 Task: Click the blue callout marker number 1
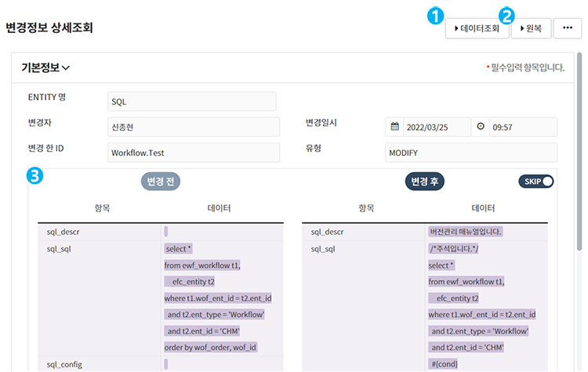[x=430, y=14]
